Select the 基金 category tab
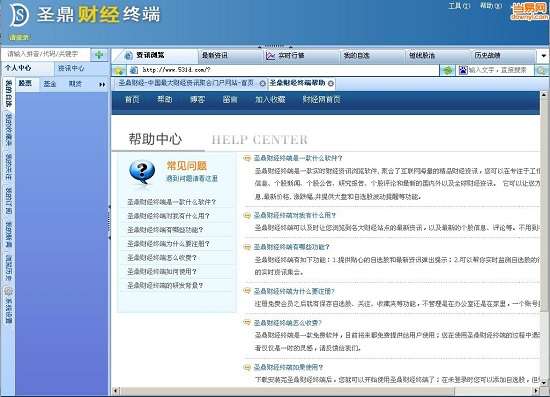Screen dimensions: 550x397 tap(50, 84)
